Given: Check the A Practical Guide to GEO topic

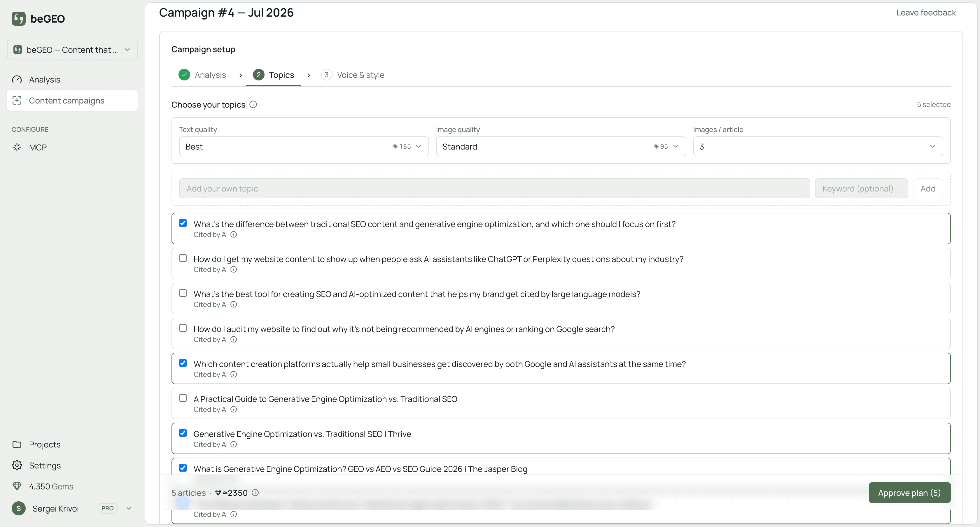Looking at the screenshot, I should [x=183, y=398].
